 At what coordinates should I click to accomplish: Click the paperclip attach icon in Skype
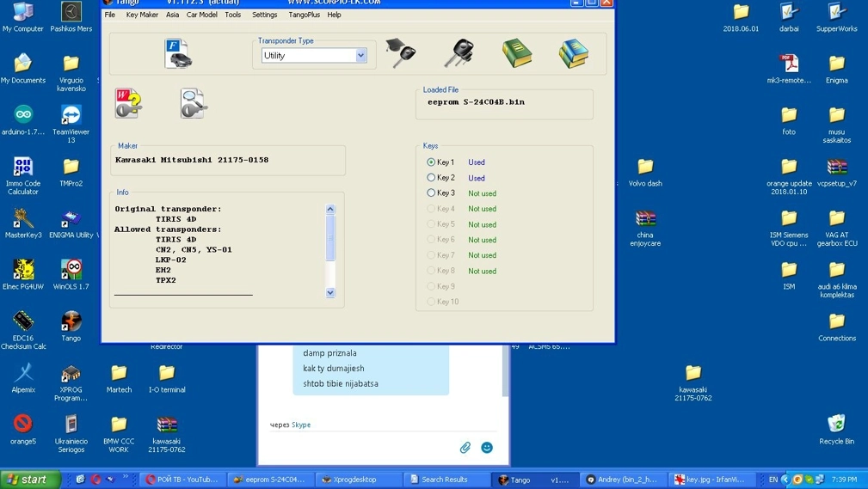465,448
